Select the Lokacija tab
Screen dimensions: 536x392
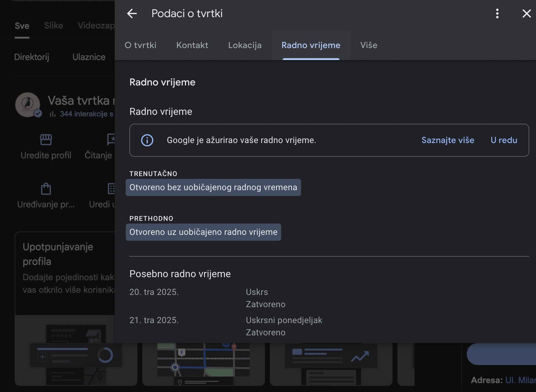(245, 45)
